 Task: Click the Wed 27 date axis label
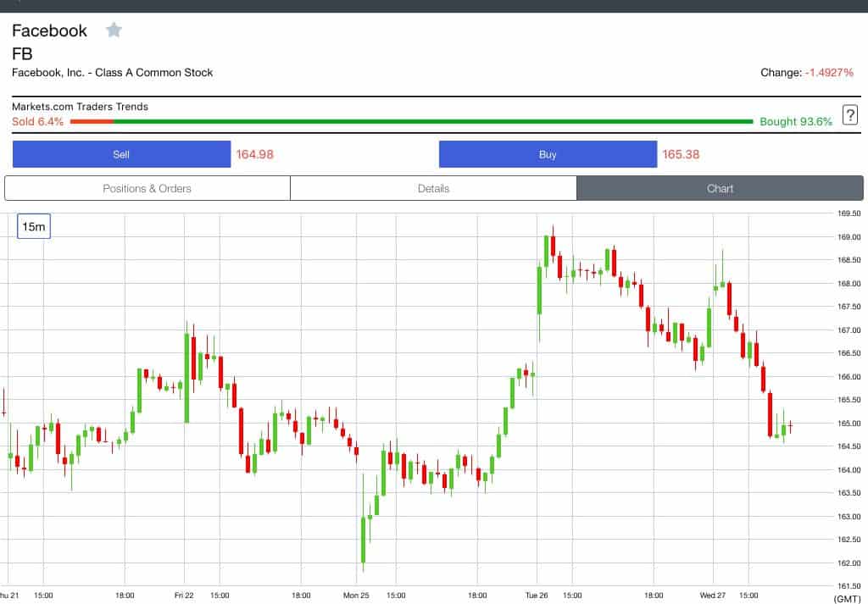[x=712, y=596]
